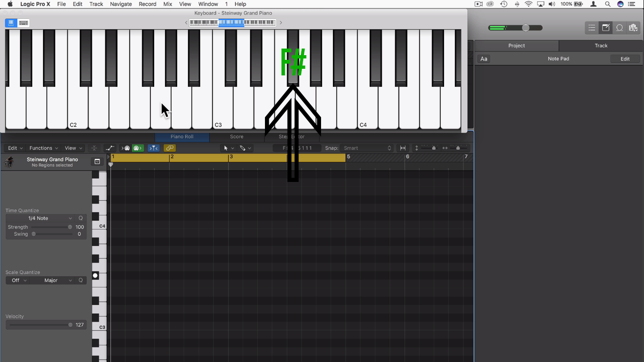This screenshot has height=362, width=644.
Task: Open Scale Quantize Major dropdown
Action: 53,280
